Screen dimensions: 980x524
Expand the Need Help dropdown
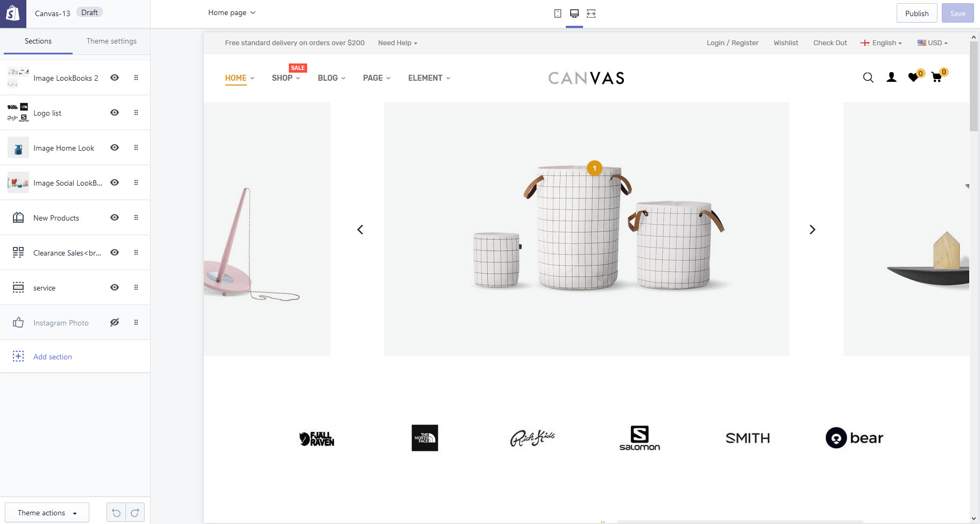(397, 43)
